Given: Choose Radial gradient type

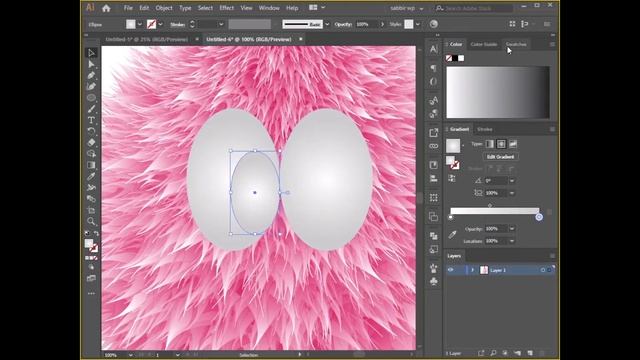Looking at the screenshot, I should coord(501,144).
